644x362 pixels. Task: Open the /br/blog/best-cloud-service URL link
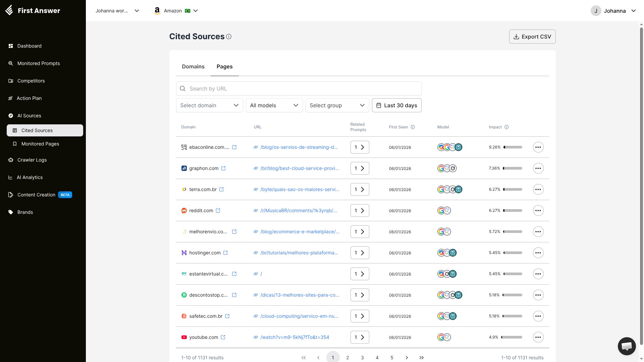point(300,168)
